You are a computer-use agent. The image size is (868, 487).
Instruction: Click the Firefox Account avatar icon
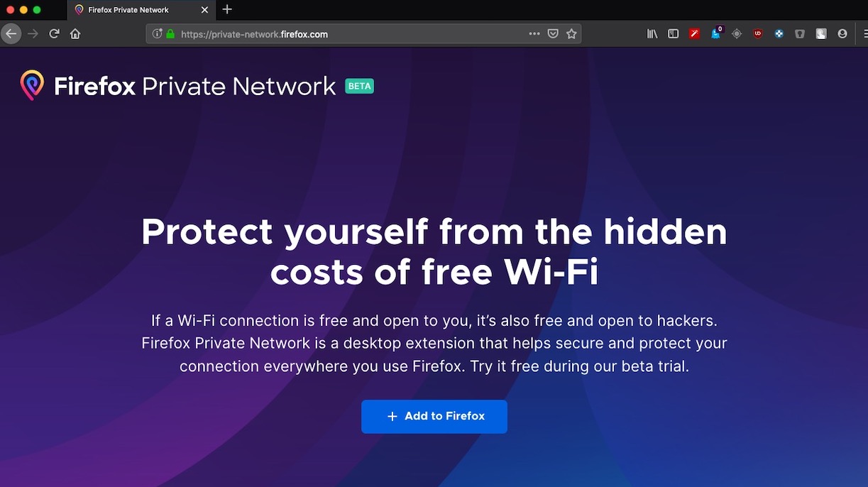click(x=842, y=34)
